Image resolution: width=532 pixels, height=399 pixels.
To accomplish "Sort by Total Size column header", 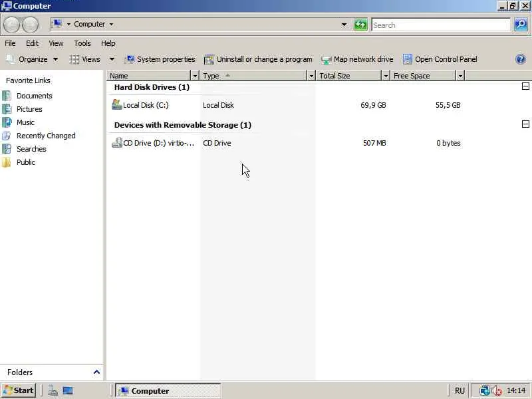I will coord(349,76).
